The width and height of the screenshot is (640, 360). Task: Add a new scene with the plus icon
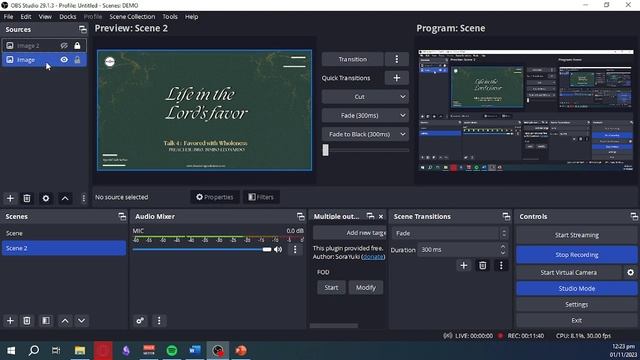(10, 321)
